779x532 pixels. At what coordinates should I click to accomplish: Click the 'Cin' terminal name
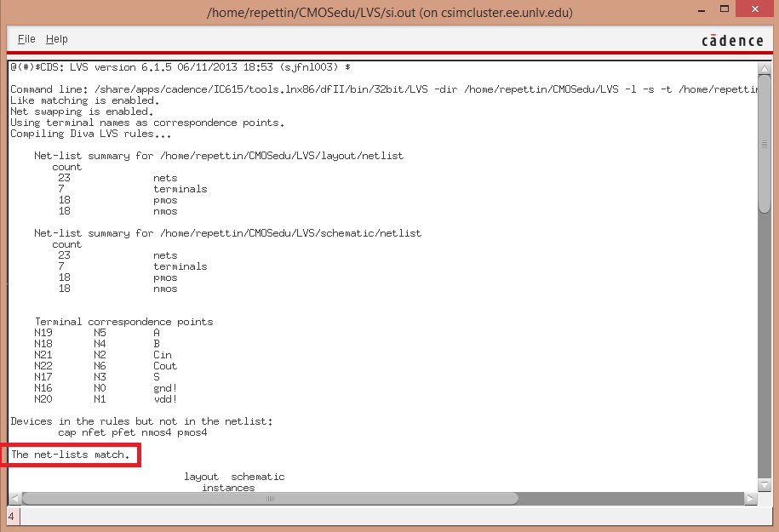[x=163, y=355]
